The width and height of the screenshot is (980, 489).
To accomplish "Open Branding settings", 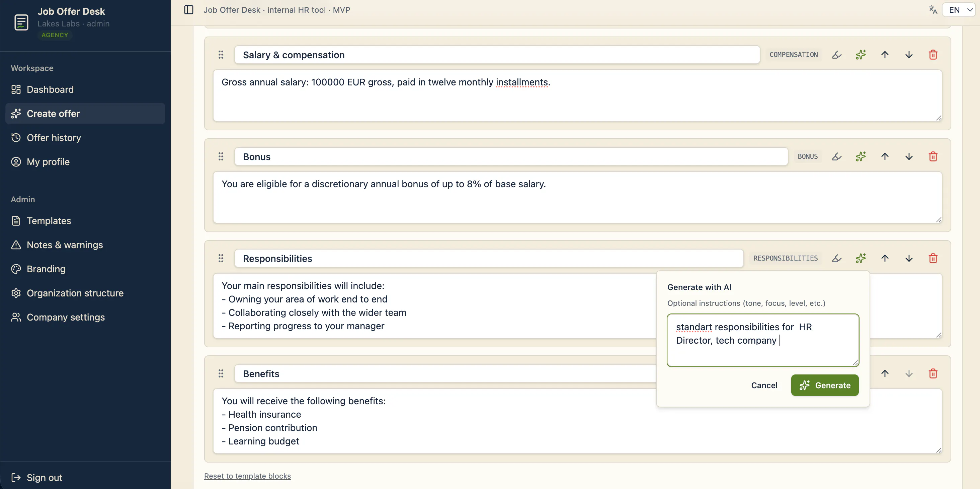I will [85, 269].
